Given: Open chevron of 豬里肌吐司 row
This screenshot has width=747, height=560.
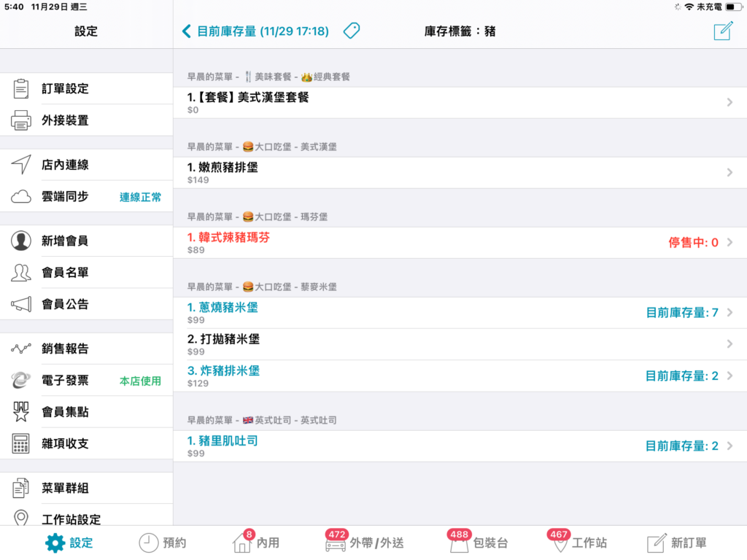Looking at the screenshot, I should click(729, 446).
